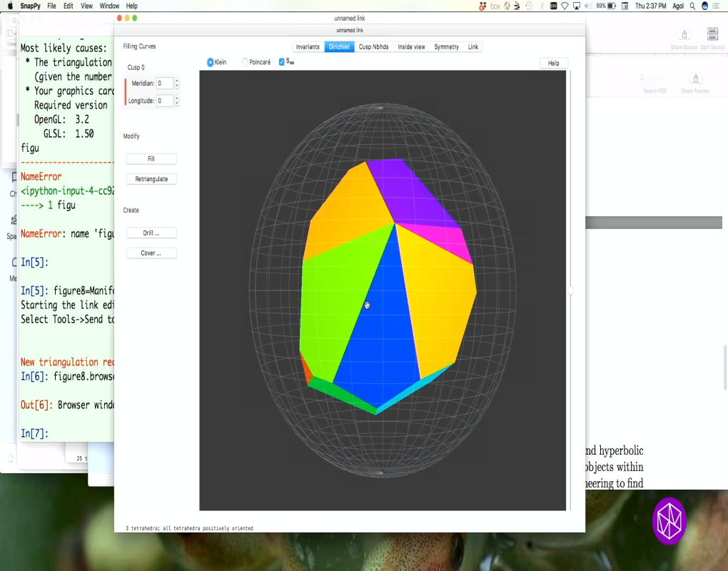This screenshot has width=728, height=571.
Task: Click the purple hexagon logo at bottom right
Action: 669,521
